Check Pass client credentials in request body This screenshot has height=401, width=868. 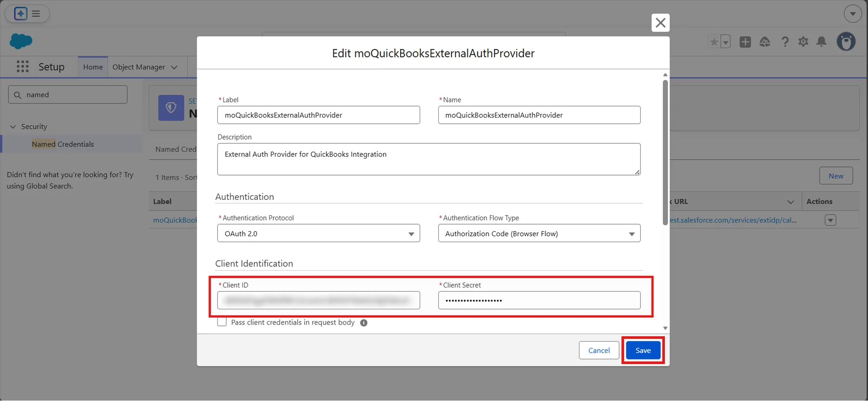tap(222, 321)
